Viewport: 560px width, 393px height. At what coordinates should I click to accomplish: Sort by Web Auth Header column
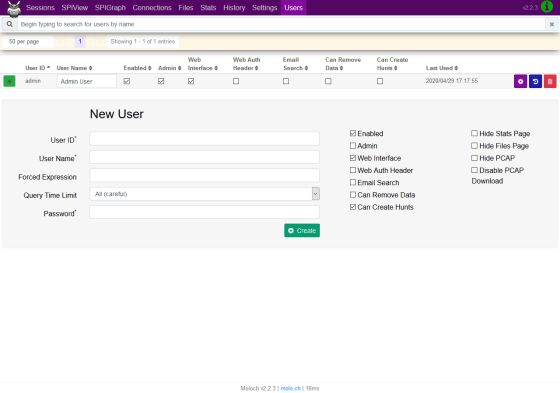tap(246, 64)
